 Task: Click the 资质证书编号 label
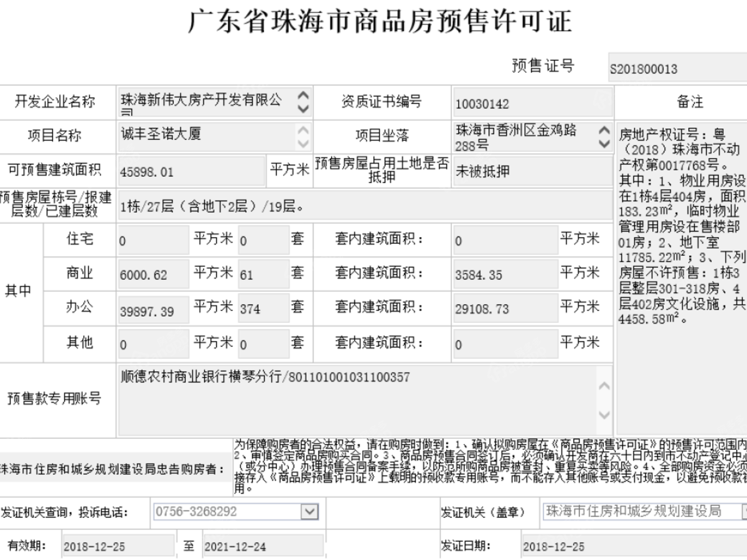[x=382, y=101]
